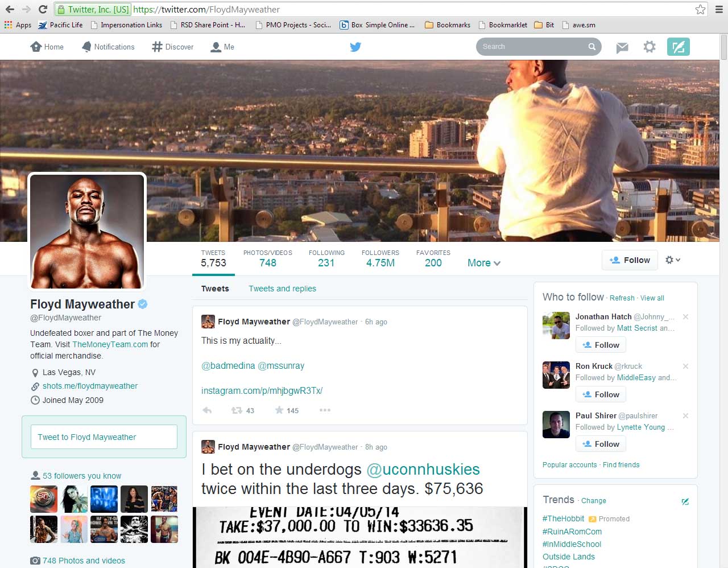Viewport: 728px width, 568px height.
Task: Open Find friends link
Action: click(x=621, y=465)
